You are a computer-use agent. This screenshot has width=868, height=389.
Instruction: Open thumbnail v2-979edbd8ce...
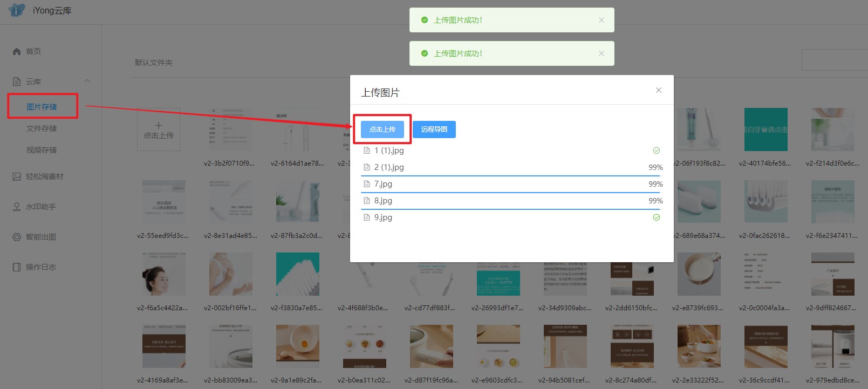[x=833, y=346]
